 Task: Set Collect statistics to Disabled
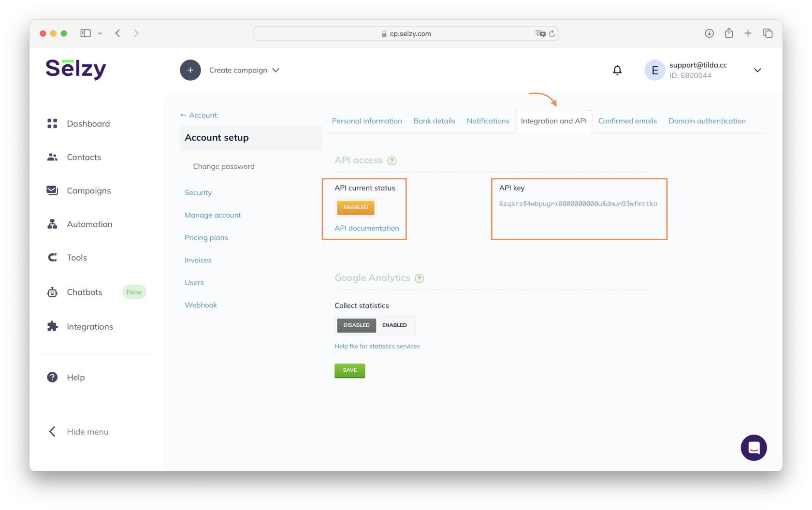tap(356, 325)
